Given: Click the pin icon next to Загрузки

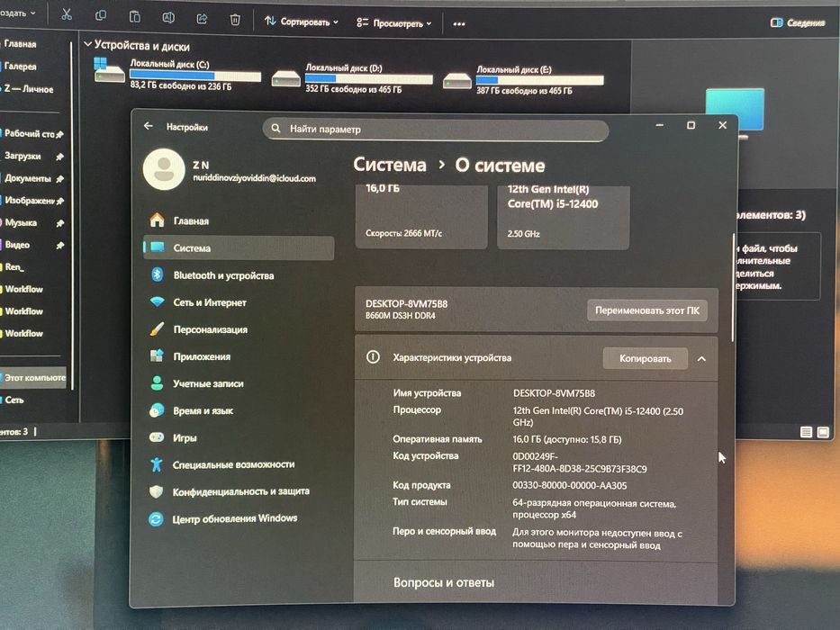Looking at the screenshot, I should click(x=59, y=157).
